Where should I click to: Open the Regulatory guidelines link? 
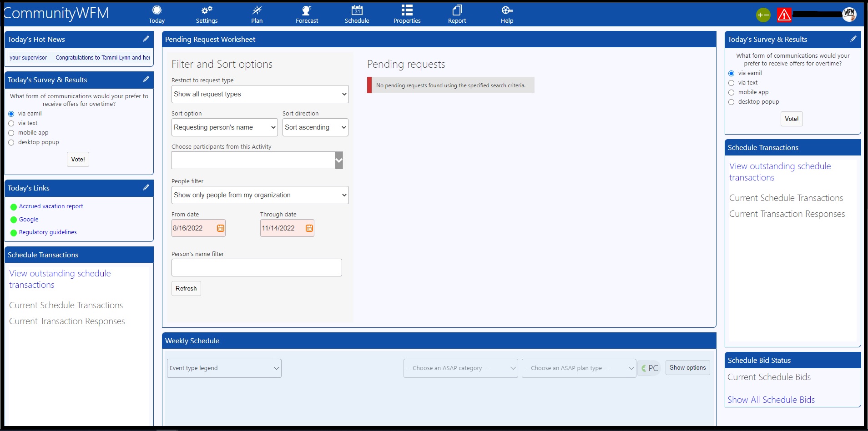[48, 232]
